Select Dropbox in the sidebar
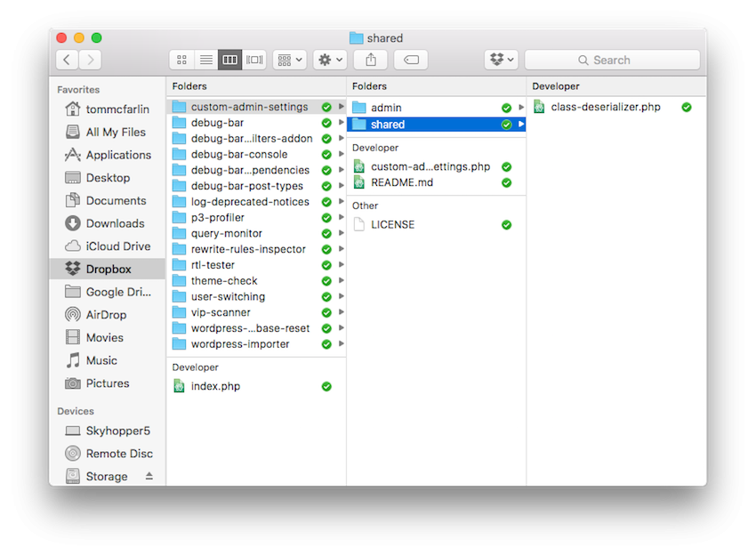Image resolution: width=756 pixels, height=556 pixels. click(x=108, y=269)
